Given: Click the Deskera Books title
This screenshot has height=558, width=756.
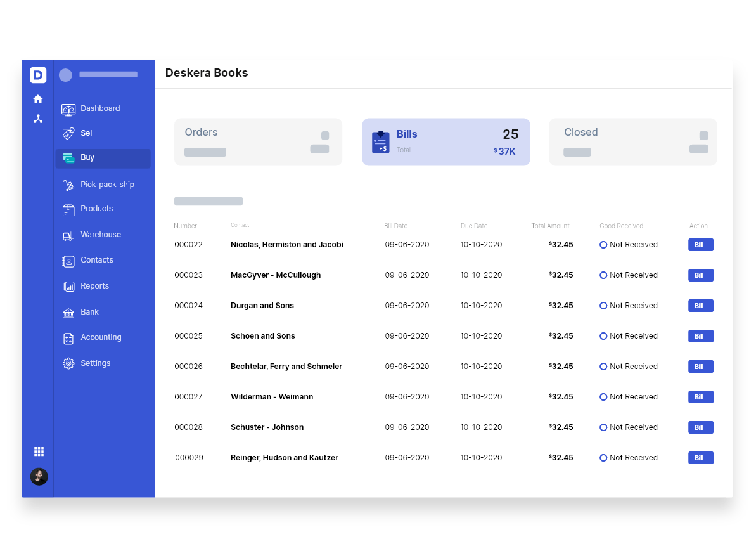Looking at the screenshot, I should [207, 73].
